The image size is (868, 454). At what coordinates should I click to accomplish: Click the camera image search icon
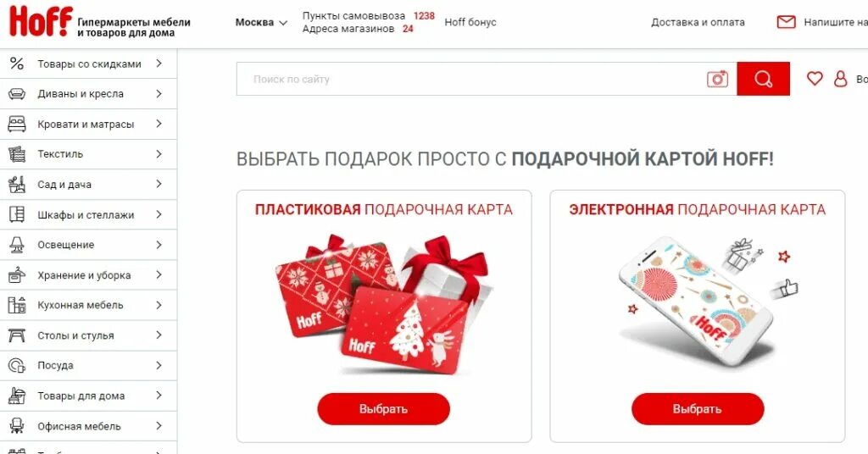tap(717, 79)
